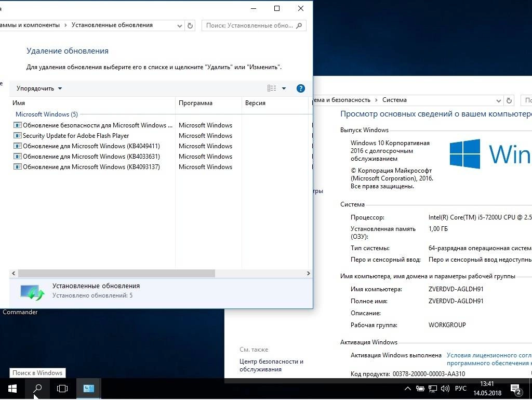Screen dimensions: 532x400
Task: Select the 1,00 ГБ memory value
Action: pyautogui.click(x=438, y=229)
